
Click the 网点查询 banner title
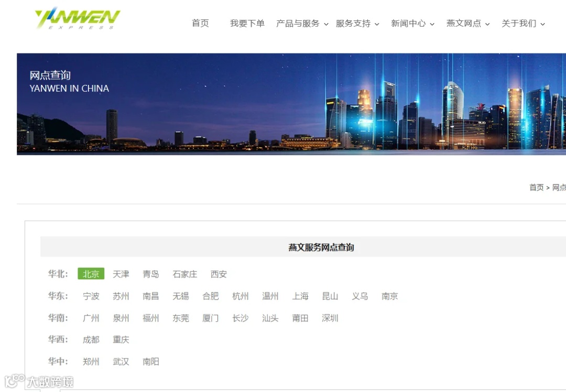[x=50, y=75]
